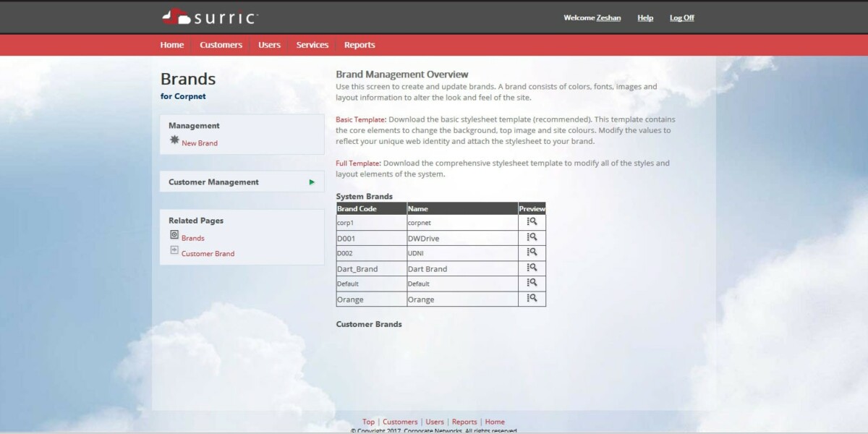This screenshot has width=868, height=434.
Task: Select the Brands icon under Related Pages
Action: 174,234
